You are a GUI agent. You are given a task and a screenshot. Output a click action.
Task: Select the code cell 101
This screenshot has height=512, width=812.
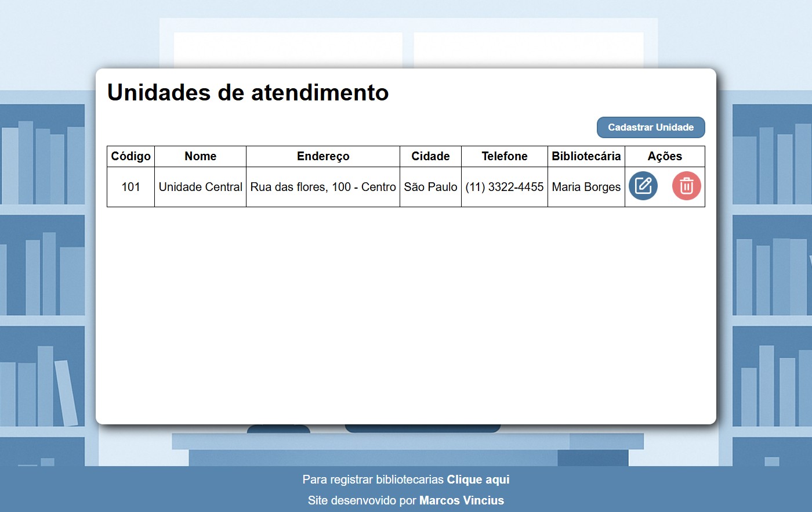130,187
